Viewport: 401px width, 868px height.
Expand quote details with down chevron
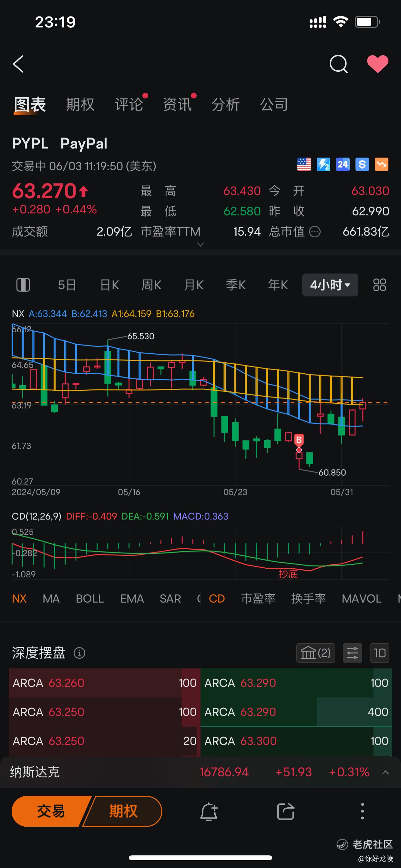point(200,244)
